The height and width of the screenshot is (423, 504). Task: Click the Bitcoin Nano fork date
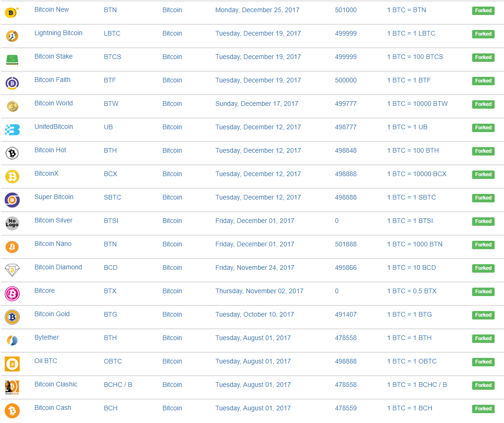click(x=255, y=244)
